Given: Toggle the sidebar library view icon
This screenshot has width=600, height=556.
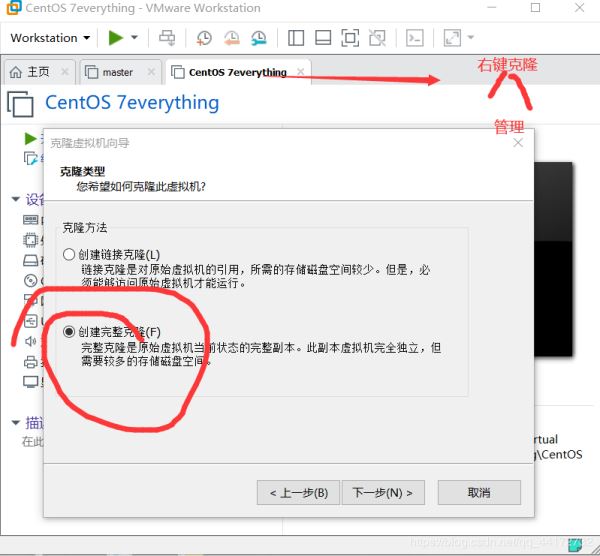Looking at the screenshot, I should [x=296, y=38].
